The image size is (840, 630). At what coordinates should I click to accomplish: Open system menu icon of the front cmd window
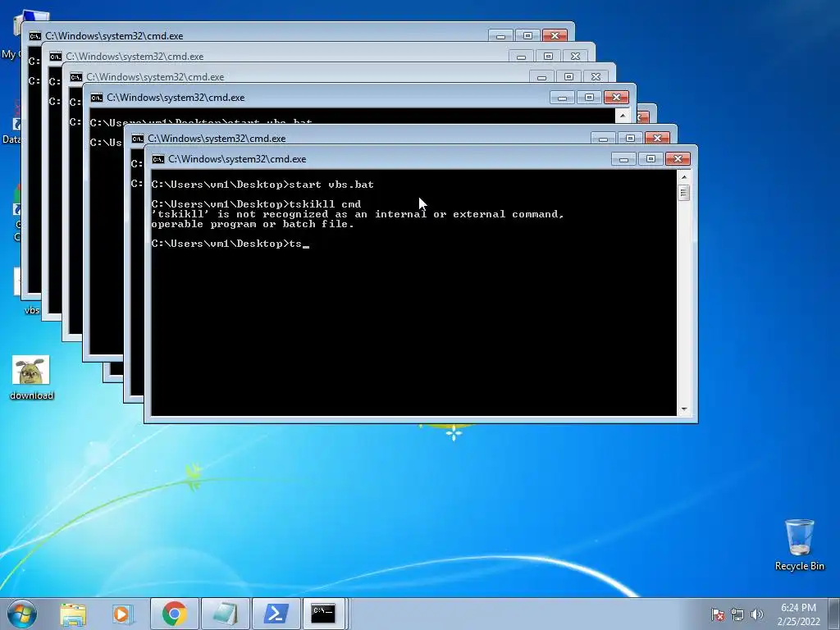coord(158,159)
